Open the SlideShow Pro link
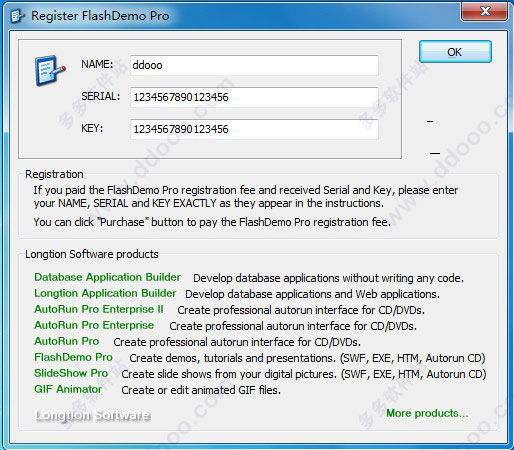Screen dimensions: 514x450 (x=71, y=373)
